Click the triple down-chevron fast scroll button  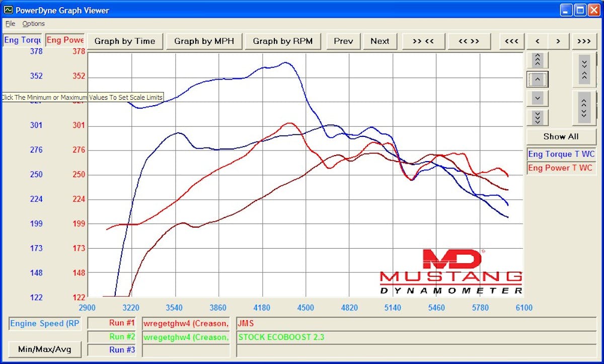tap(538, 117)
